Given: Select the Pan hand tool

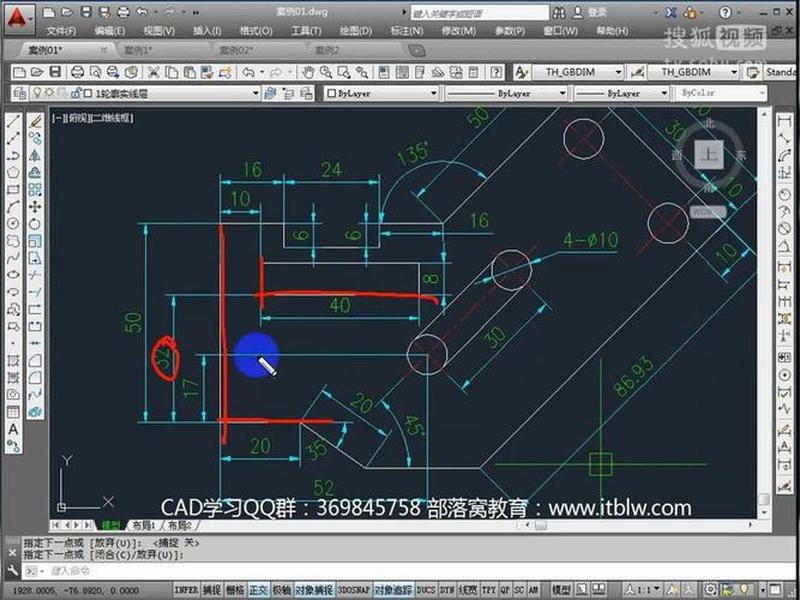Looking at the screenshot, I should (308, 72).
